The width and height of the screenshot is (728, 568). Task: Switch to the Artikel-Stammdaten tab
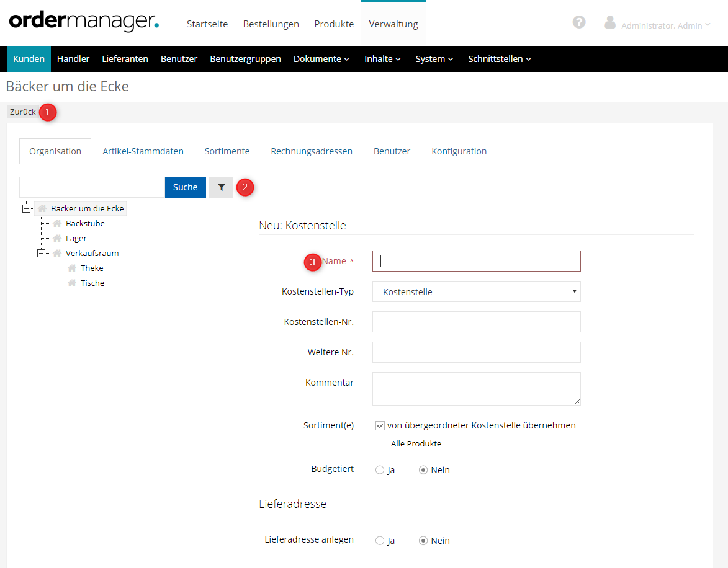143,151
